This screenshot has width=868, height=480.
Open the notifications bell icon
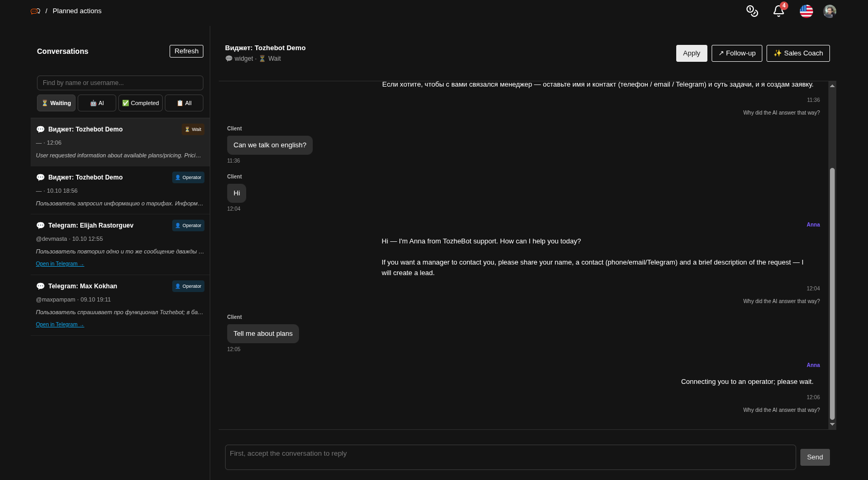(x=779, y=11)
